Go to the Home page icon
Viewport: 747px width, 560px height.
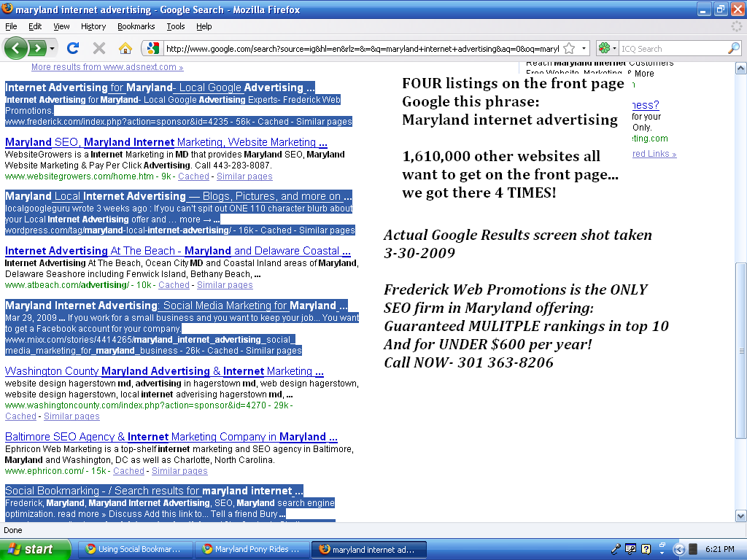pos(125,48)
